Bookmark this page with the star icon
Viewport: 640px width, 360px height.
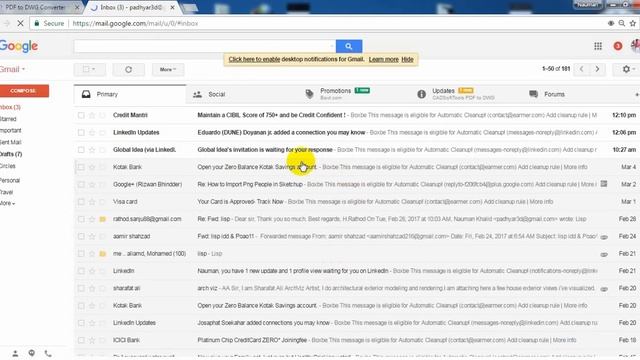(633, 24)
